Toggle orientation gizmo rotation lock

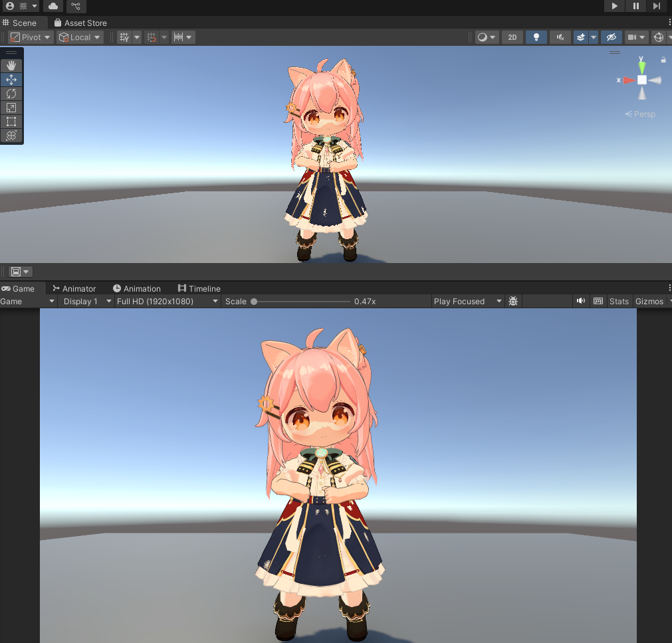(663, 60)
